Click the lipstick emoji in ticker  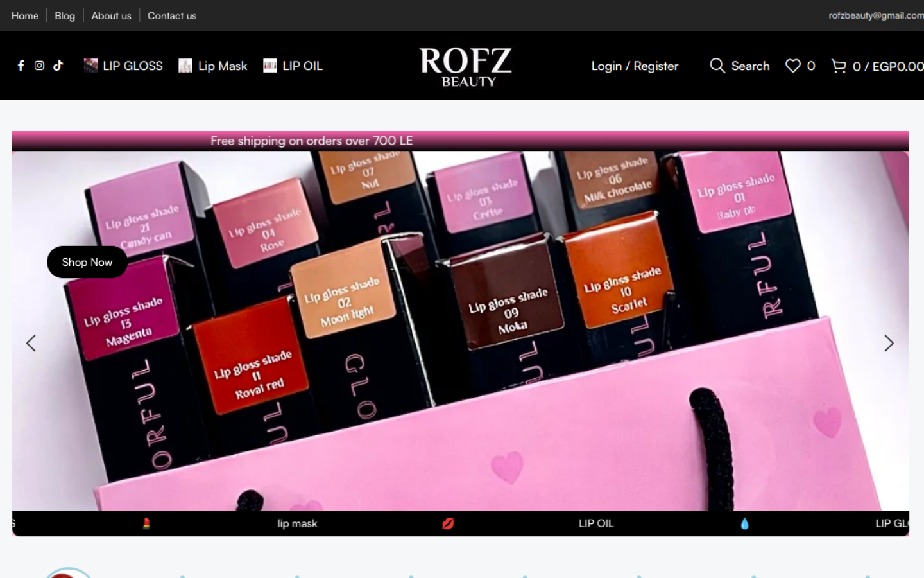[146, 523]
